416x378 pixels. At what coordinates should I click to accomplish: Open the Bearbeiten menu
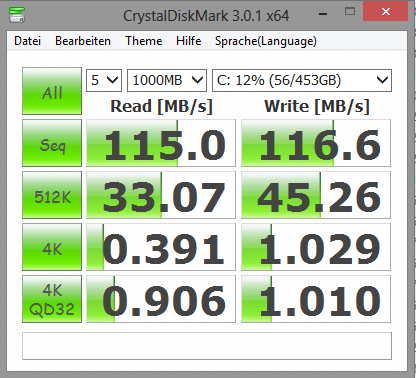[x=83, y=41]
